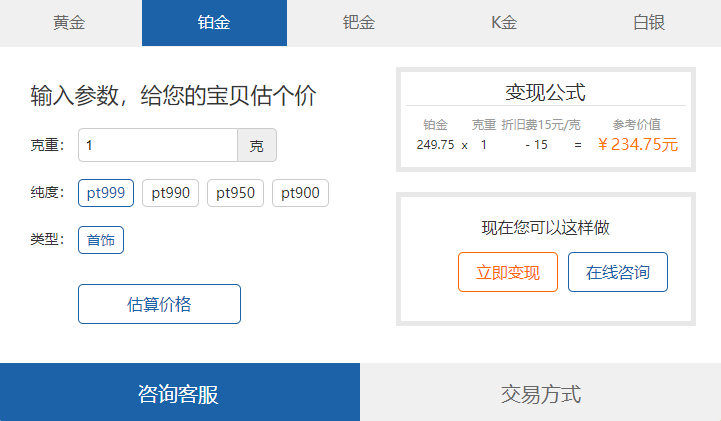Open the 咨询客服 bottom tab

coord(180,393)
